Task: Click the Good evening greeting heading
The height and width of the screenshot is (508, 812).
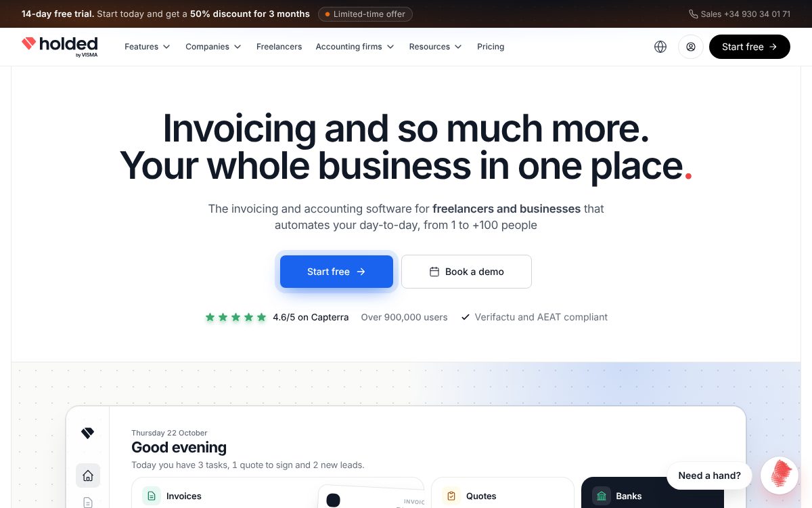Action: pos(179,447)
